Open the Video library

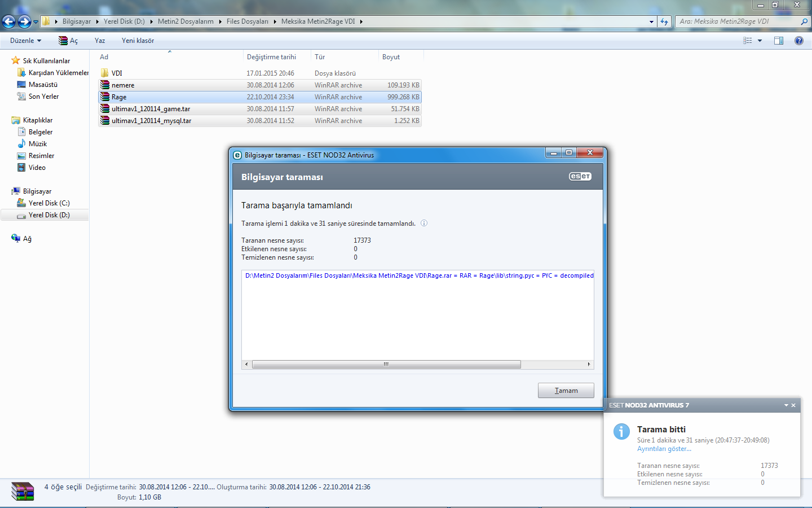click(37, 168)
